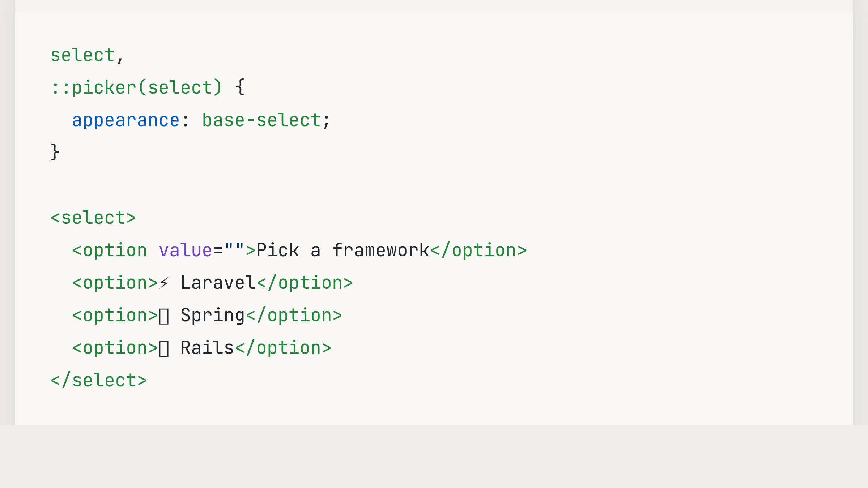Click the lightning bolt emoji before Laravel

tap(164, 283)
